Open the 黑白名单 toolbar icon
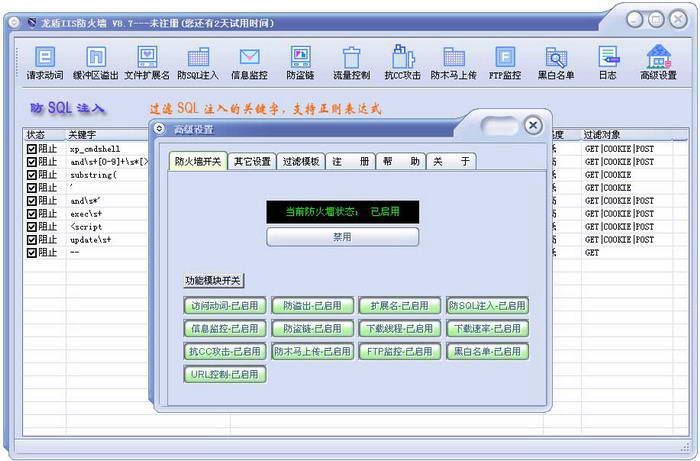The width and height of the screenshot is (700, 461). click(x=556, y=63)
